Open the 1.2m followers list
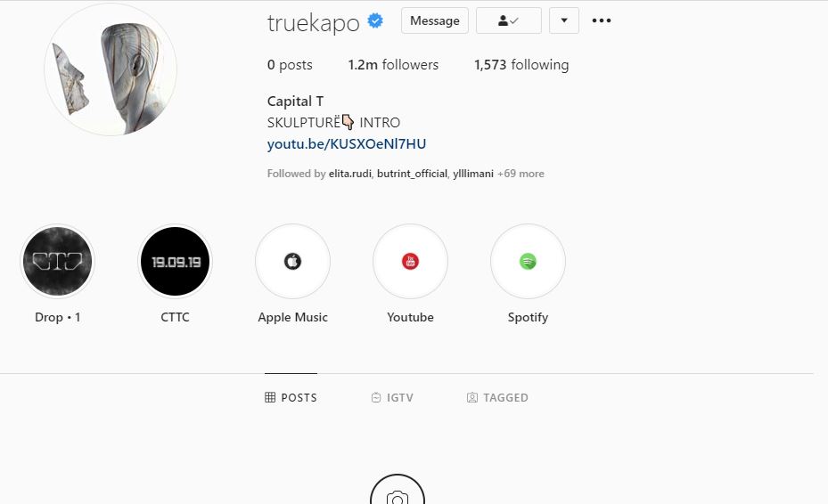This screenshot has width=828, height=504. 393,65
